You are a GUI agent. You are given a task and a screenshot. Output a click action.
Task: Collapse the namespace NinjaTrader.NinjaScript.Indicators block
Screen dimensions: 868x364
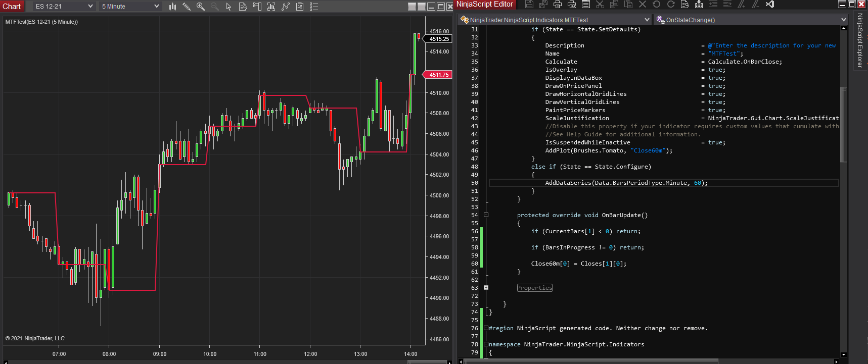[x=486, y=344]
